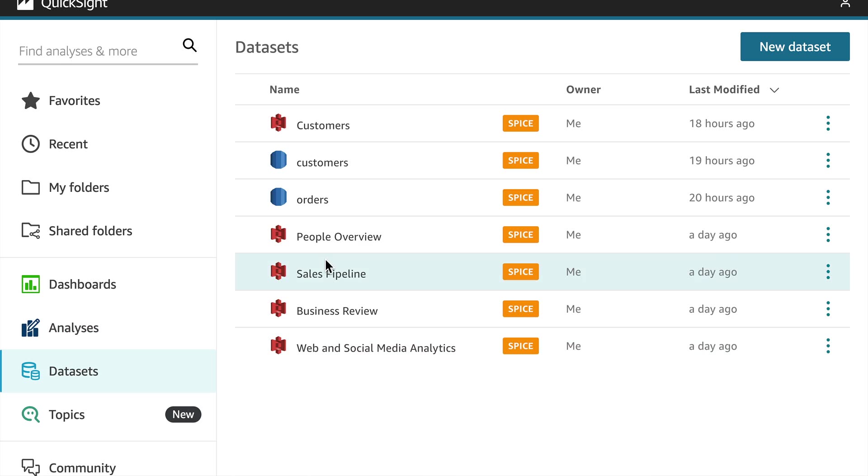868x476 pixels.
Task: Click the search magnifier icon
Action: pyautogui.click(x=189, y=45)
